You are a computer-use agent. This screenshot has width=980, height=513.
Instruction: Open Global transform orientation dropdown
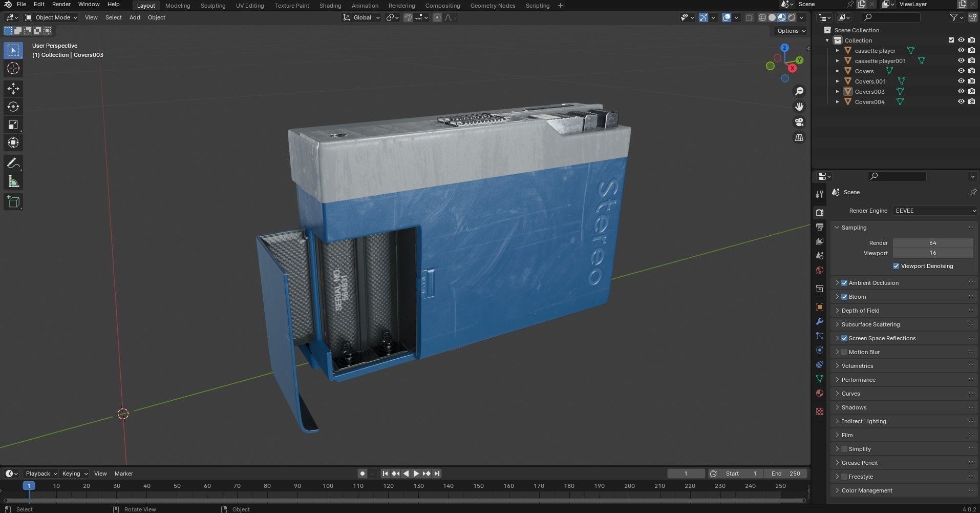tap(361, 17)
